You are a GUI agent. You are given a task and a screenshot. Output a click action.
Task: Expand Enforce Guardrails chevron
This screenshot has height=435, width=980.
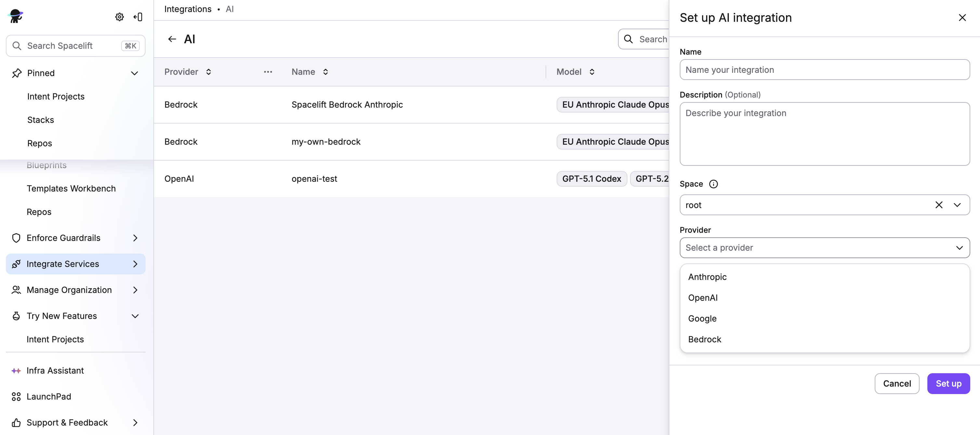pyautogui.click(x=135, y=238)
